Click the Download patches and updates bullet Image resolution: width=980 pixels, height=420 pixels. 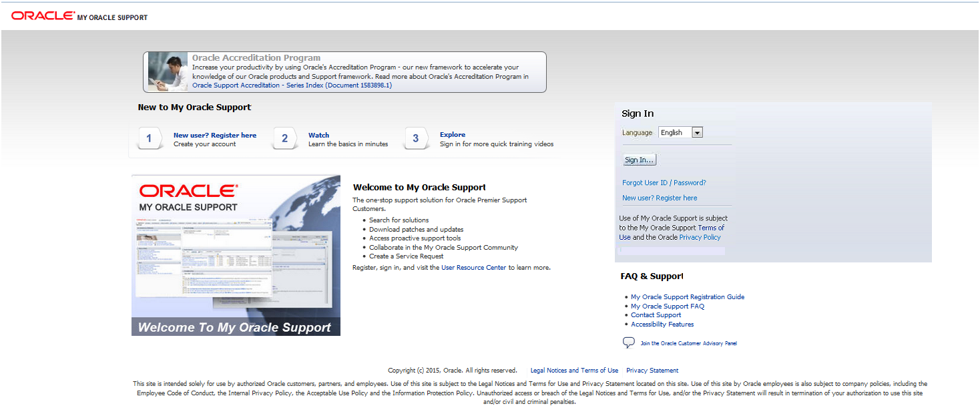pos(417,229)
